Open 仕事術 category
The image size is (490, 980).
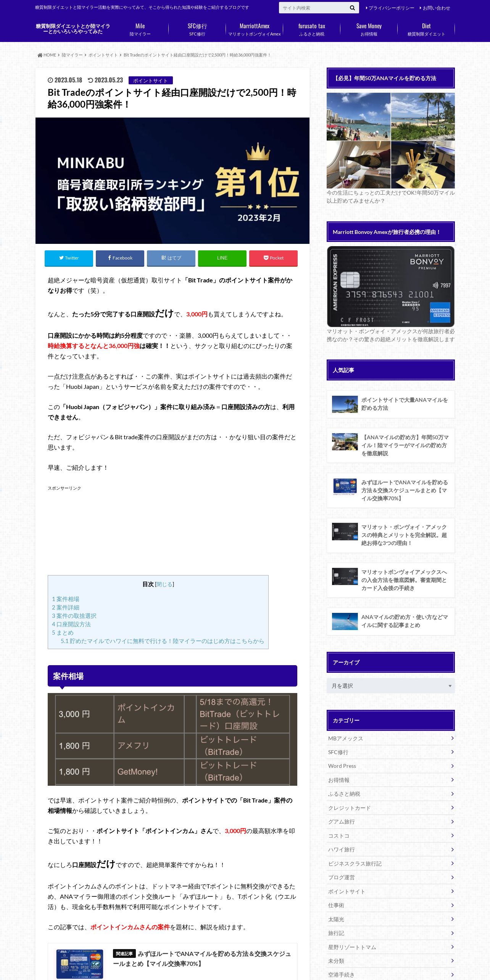391,905
